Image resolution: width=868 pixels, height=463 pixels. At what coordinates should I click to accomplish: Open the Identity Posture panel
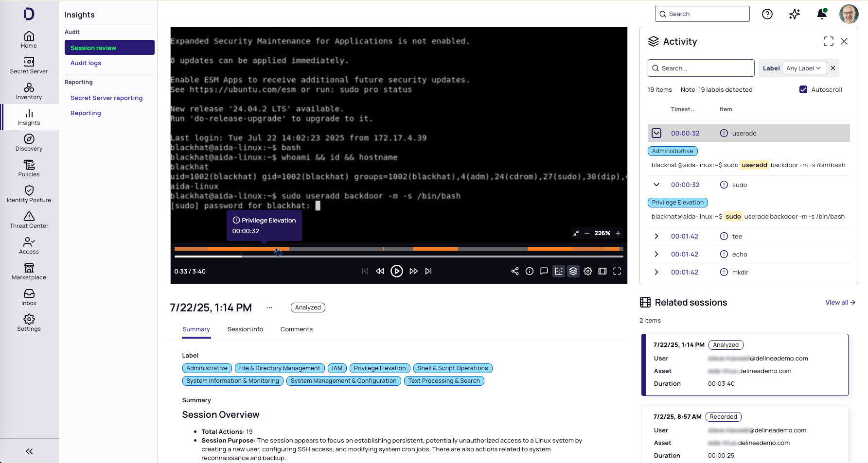29,194
